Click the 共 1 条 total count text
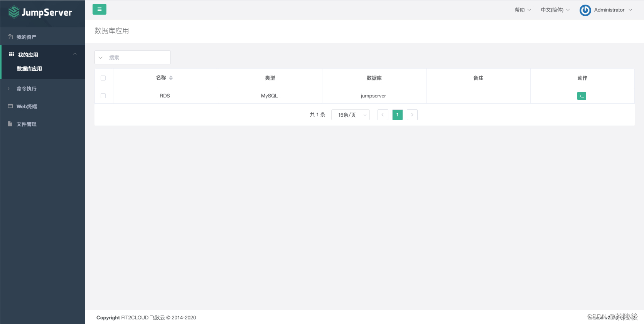 click(x=317, y=115)
